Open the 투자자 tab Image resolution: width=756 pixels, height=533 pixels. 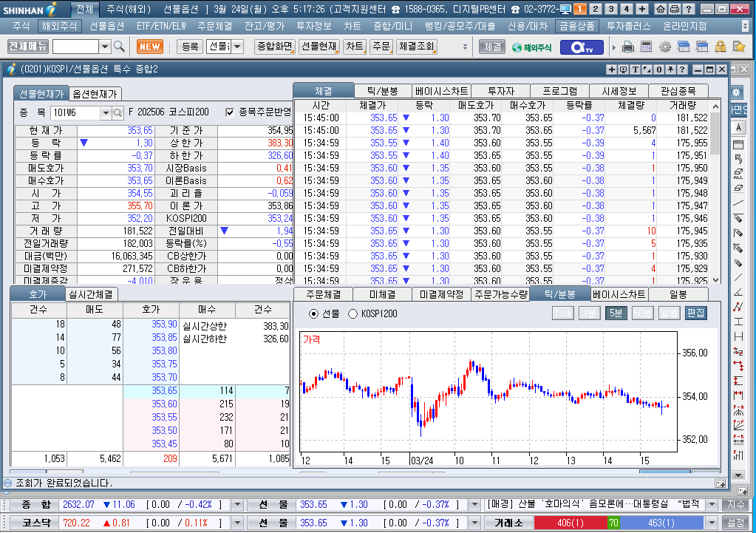pyautogui.click(x=501, y=91)
